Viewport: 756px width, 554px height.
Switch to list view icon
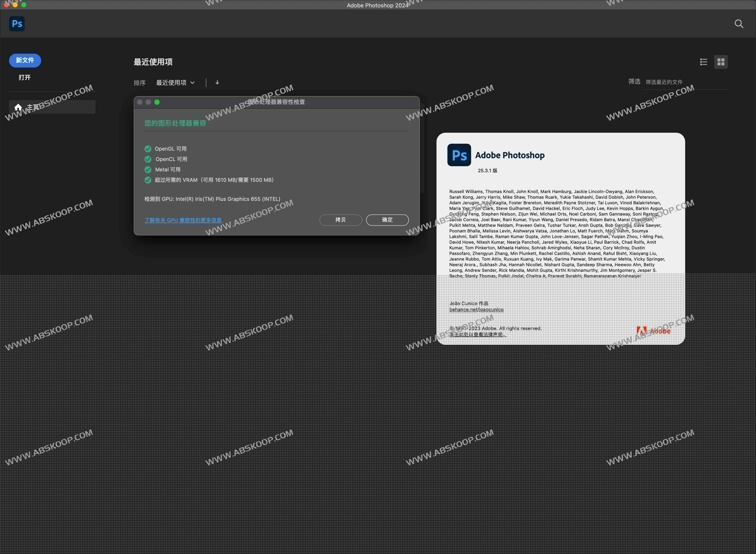point(703,62)
